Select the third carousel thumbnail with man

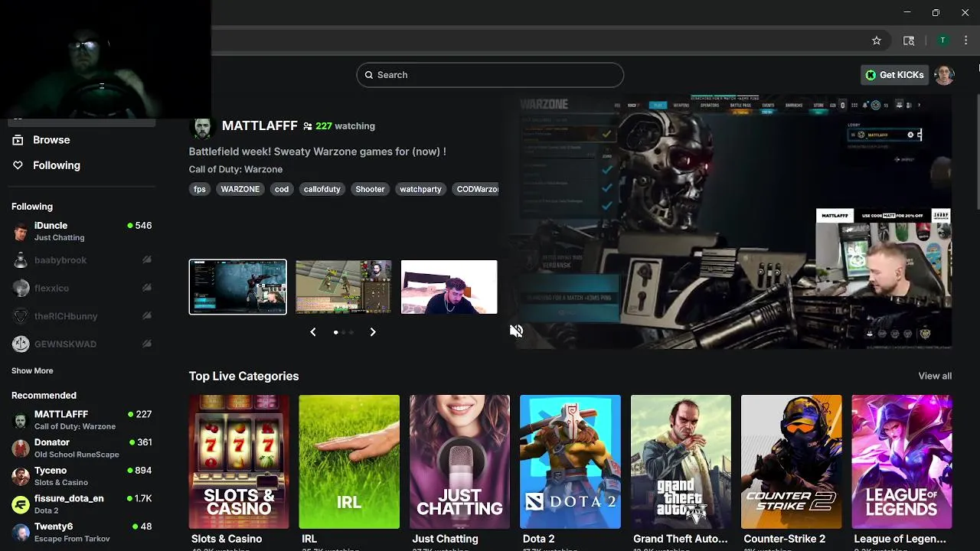[x=449, y=287]
